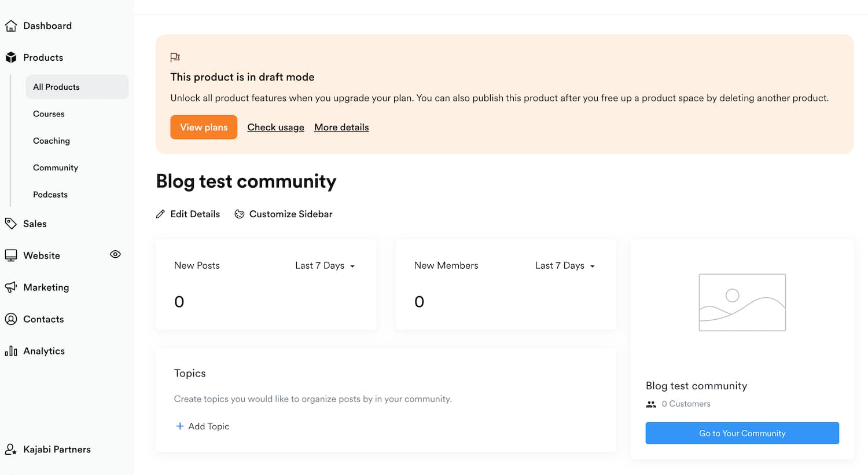Click the More details link
Viewport: 868px width, 475px height.
point(341,127)
